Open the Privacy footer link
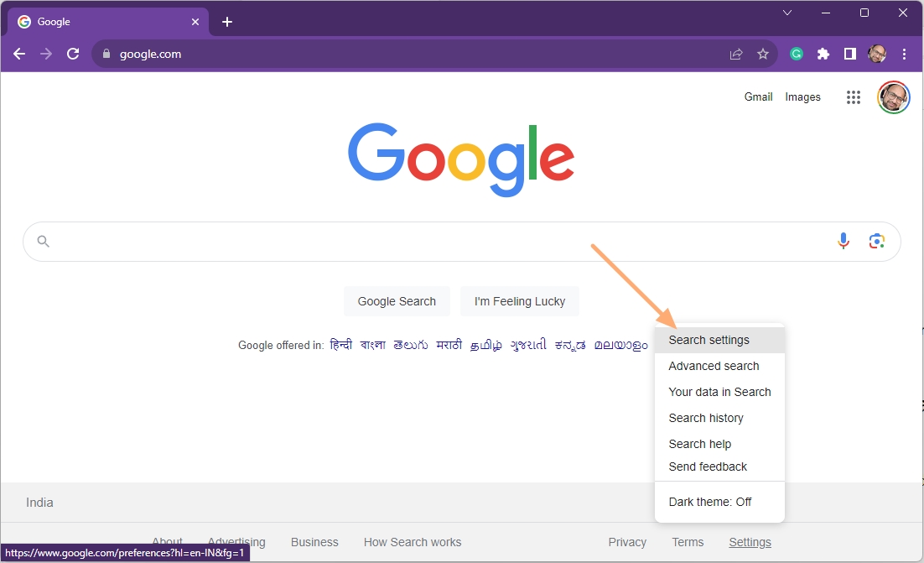The width and height of the screenshot is (924, 563). pos(627,542)
